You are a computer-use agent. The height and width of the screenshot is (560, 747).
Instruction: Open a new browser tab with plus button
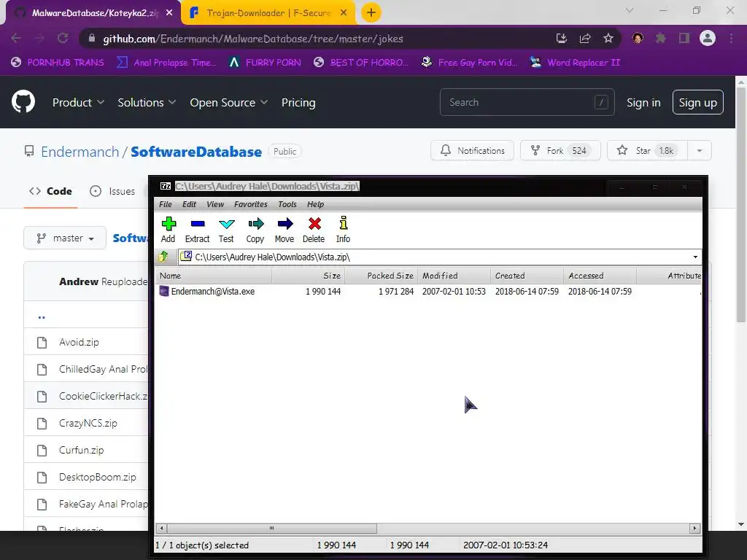point(371,13)
